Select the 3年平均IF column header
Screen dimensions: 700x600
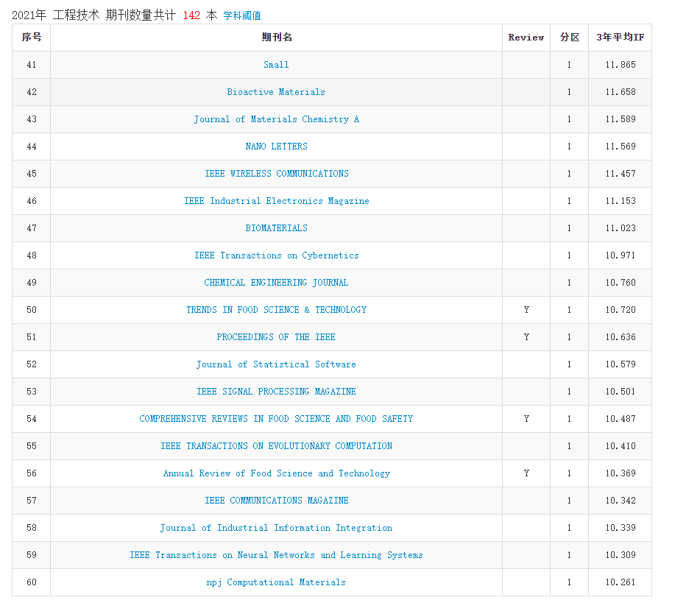pyautogui.click(x=620, y=38)
